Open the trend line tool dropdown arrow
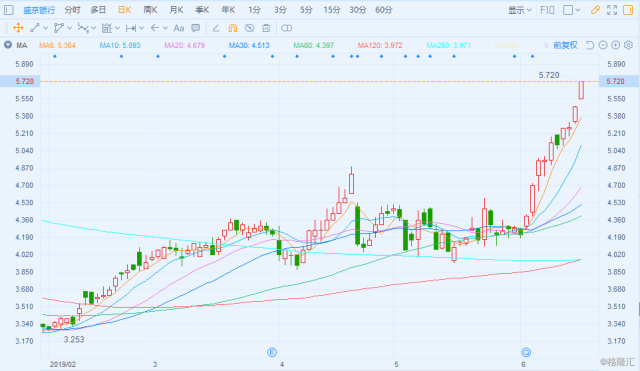The height and width of the screenshot is (371, 640). coord(45,28)
